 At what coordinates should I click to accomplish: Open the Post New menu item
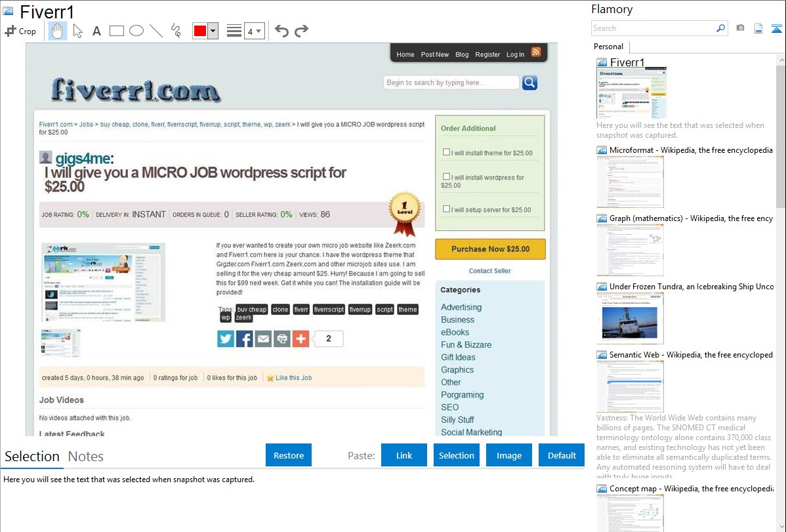point(434,54)
